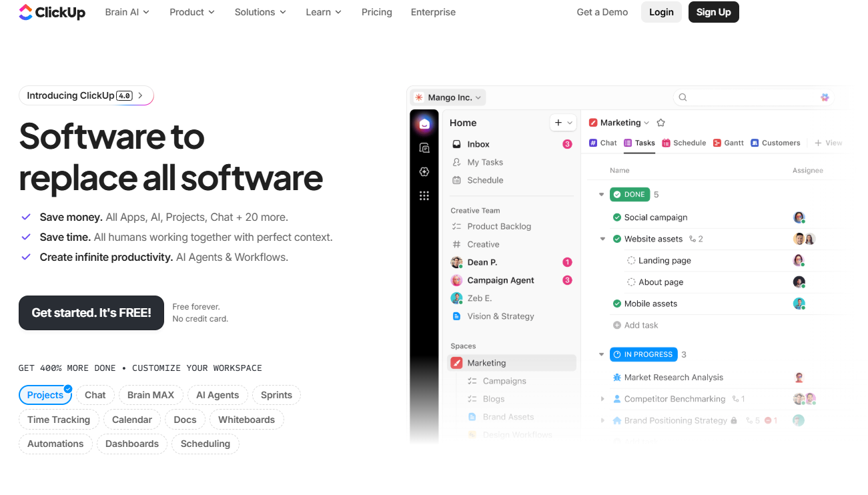This screenshot has height=495, width=868.
Task: Open Enterprise in the top navigation
Action: (433, 12)
